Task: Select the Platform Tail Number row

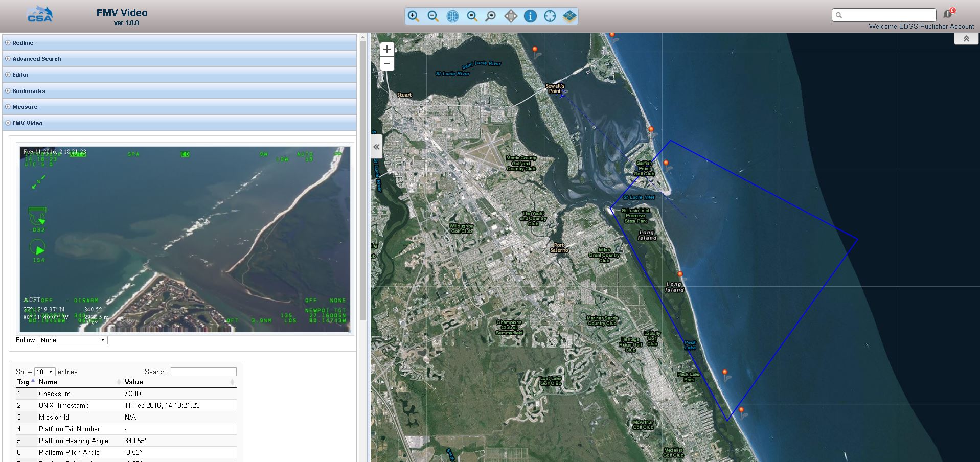Action: (126, 429)
